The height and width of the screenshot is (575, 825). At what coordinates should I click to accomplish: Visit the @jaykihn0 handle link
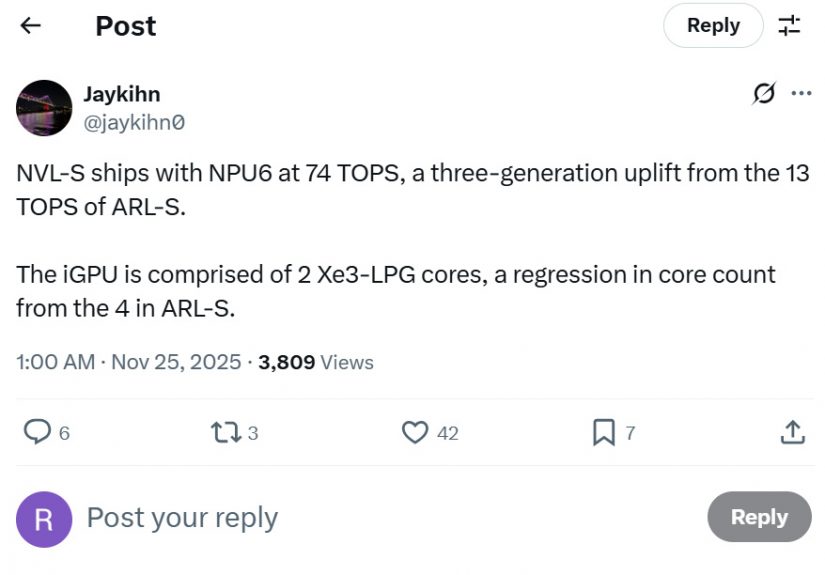point(133,122)
